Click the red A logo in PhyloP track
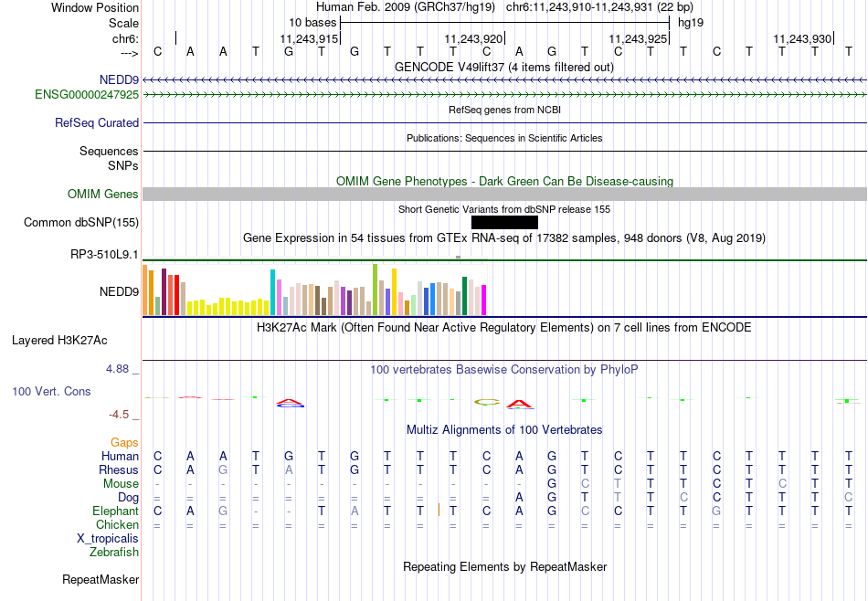 tap(519, 404)
